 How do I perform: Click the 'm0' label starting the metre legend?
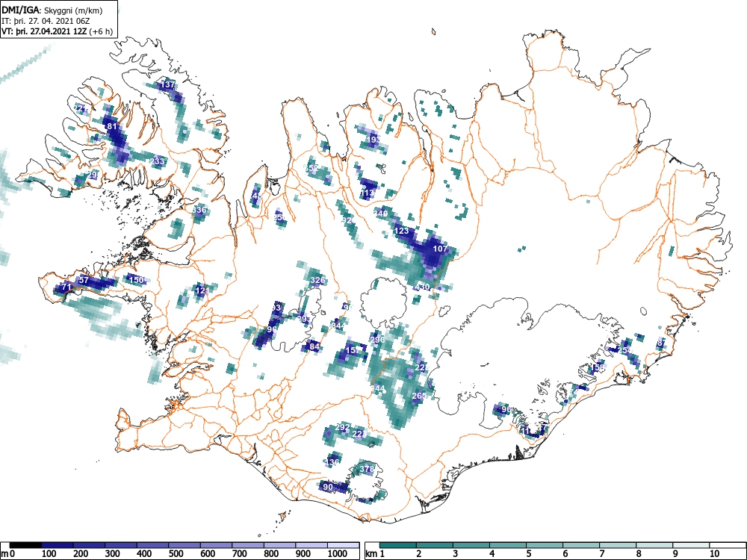pyautogui.click(x=8, y=553)
